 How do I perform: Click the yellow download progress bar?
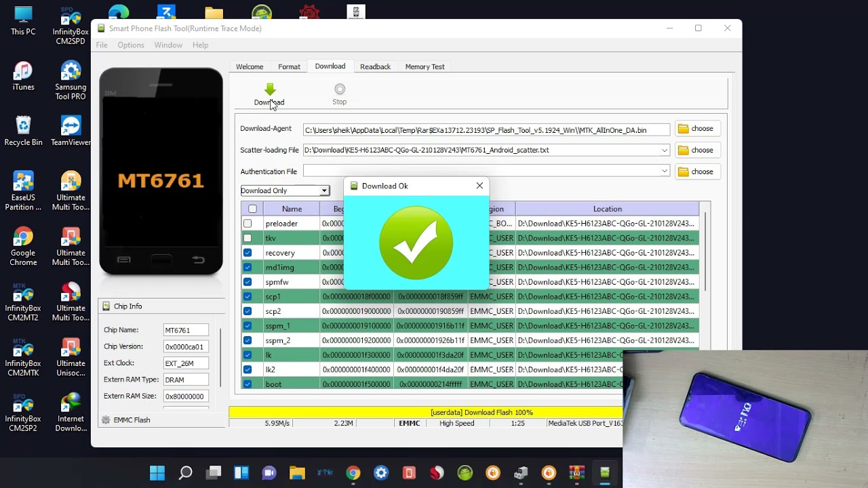[x=426, y=412]
